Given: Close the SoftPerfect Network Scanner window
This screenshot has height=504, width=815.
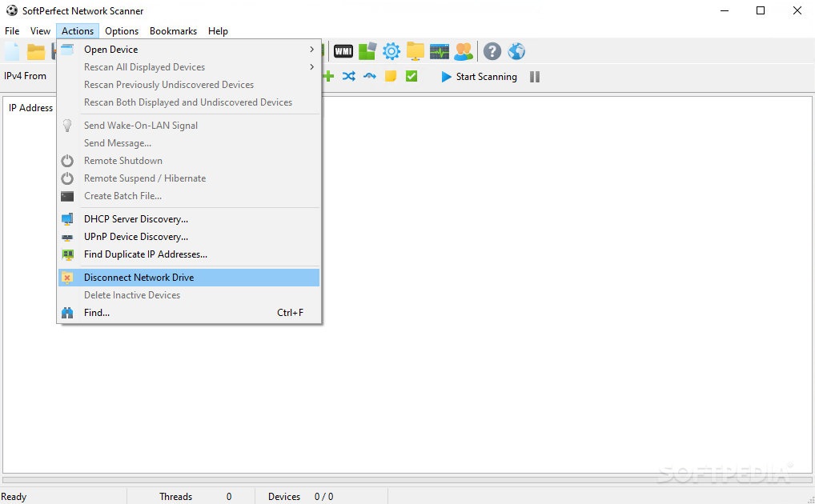Looking at the screenshot, I should click(x=797, y=10).
